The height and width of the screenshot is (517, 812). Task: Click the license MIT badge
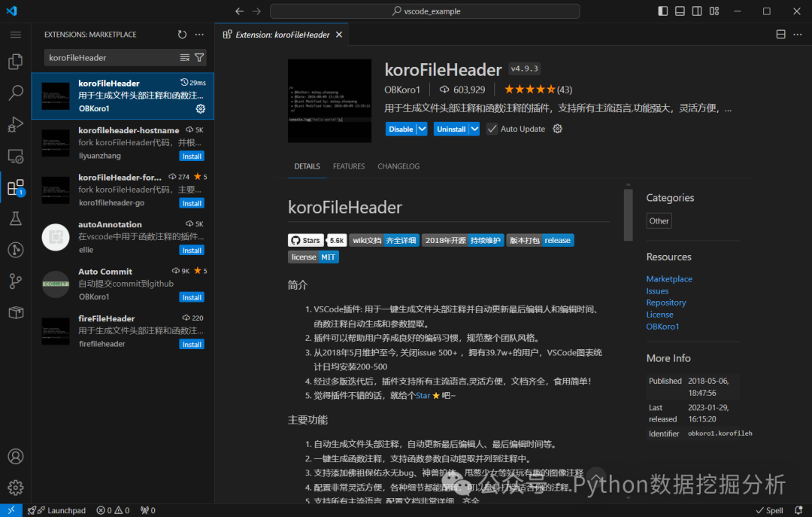tap(314, 257)
